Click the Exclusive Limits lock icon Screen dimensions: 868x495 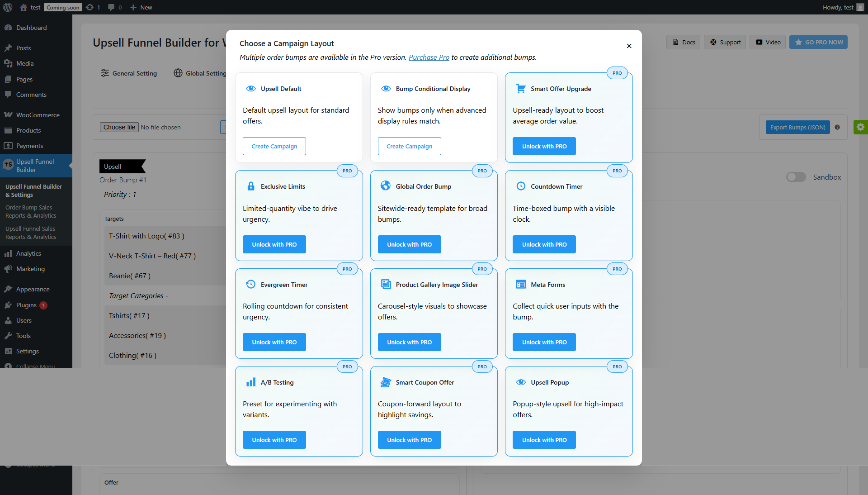click(251, 186)
